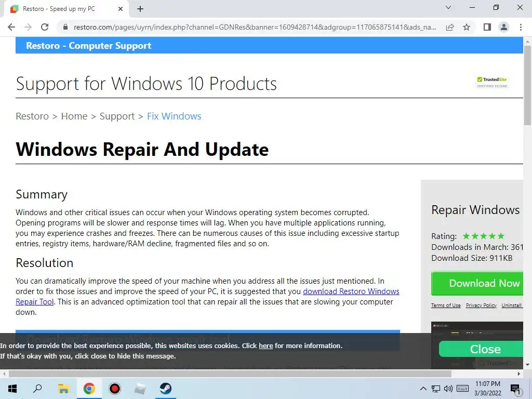
Task: Open the notification center icon
Action: click(516, 389)
